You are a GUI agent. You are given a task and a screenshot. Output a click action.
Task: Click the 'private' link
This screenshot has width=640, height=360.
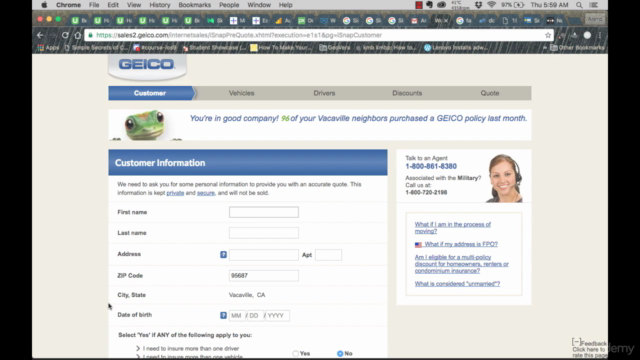click(x=175, y=193)
